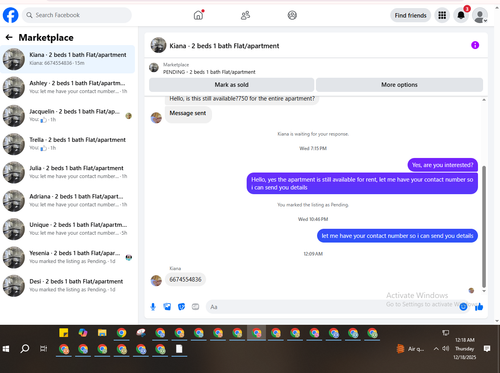The height and width of the screenshot is (373, 500).
Task: Click the 'Yes, are you interested?' message
Action: (442, 165)
